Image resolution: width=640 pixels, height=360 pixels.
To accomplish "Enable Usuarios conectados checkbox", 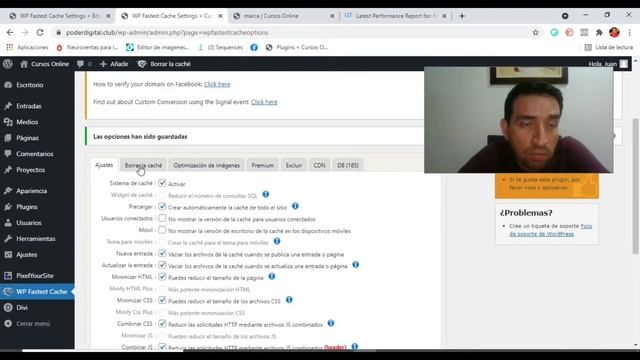I will 162,218.
